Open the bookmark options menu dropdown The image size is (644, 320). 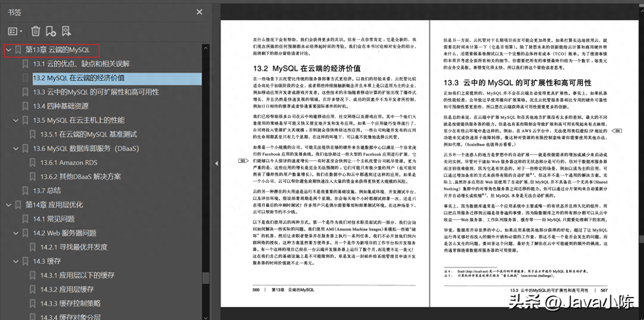15,31
